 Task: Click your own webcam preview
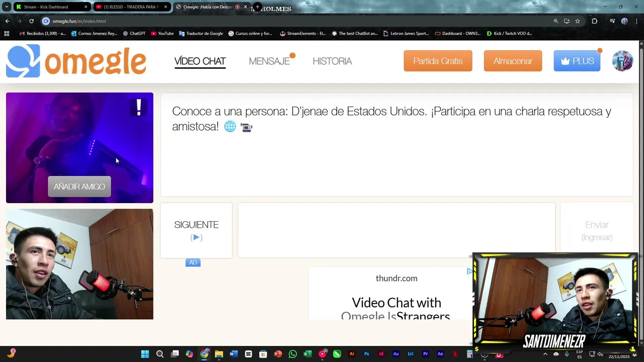pyautogui.click(x=79, y=264)
